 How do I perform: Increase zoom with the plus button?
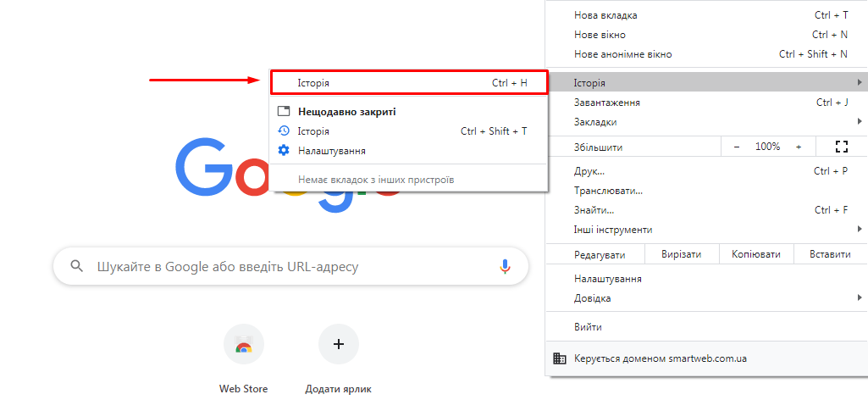click(799, 147)
